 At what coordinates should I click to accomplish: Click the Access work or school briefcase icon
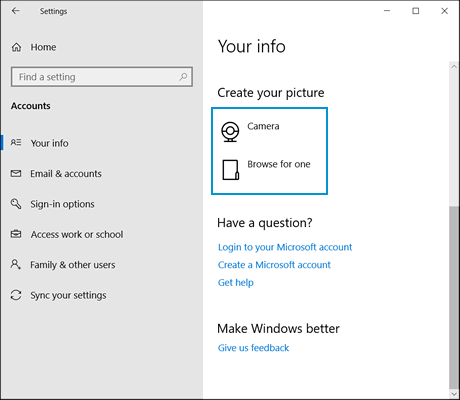pyautogui.click(x=16, y=234)
